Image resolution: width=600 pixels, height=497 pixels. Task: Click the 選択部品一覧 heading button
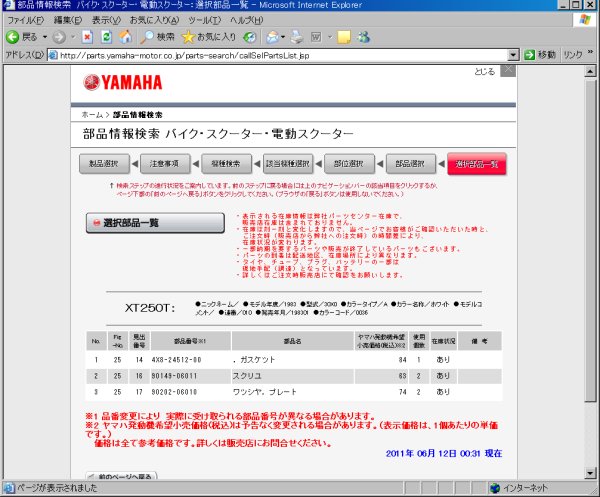tap(155, 223)
